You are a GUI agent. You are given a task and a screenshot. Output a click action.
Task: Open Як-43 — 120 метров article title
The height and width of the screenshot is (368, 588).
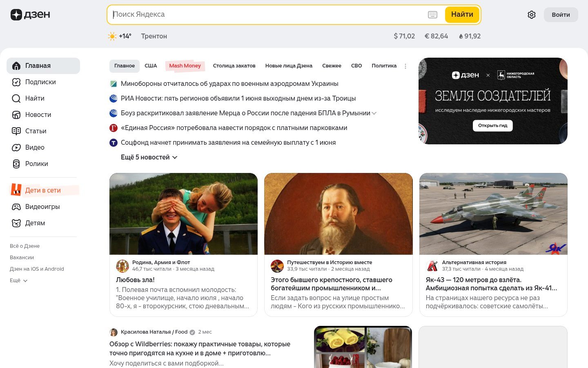click(491, 284)
